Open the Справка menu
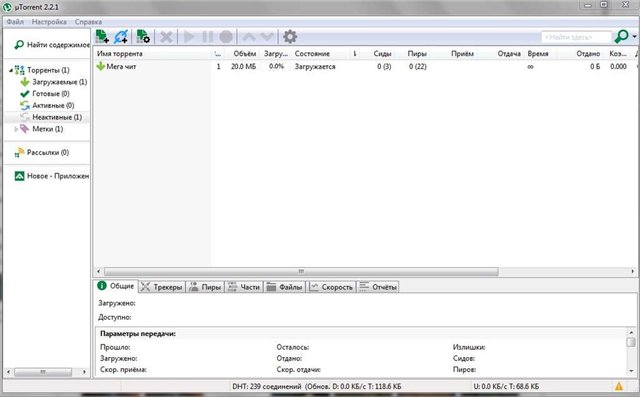This screenshot has height=397, width=640. point(88,22)
